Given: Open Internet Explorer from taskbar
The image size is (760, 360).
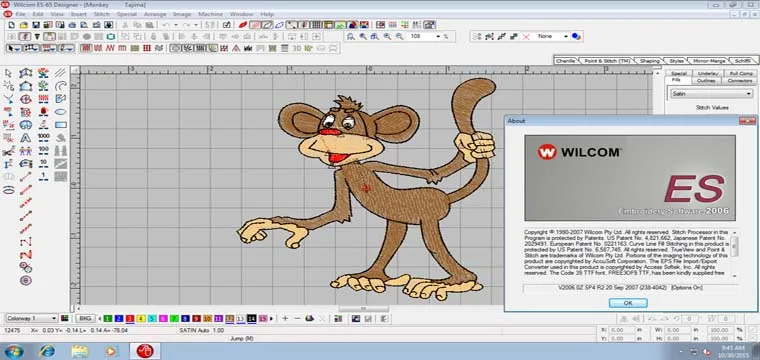Looking at the screenshot, I should click(x=47, y=351).
